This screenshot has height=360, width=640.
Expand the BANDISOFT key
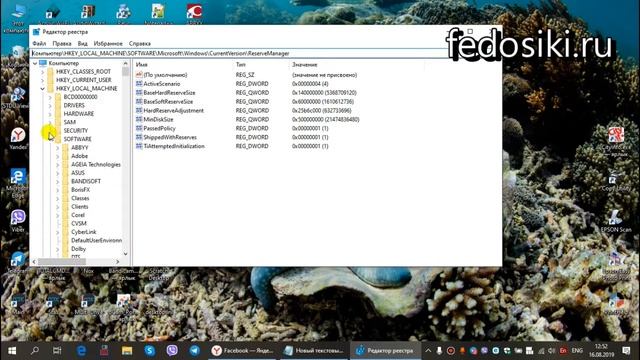coord(58,181)
